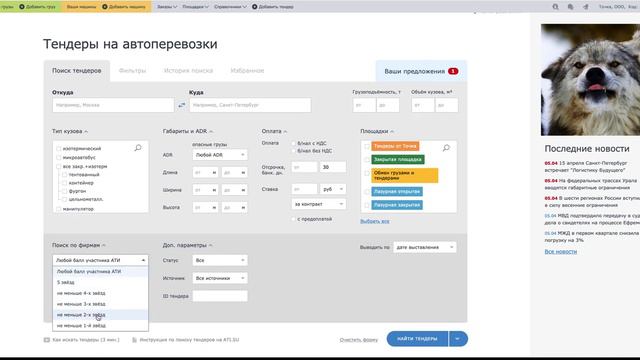640x360 pixels.
Task: Open the "за контракт" dropdown
Action: 318,204
